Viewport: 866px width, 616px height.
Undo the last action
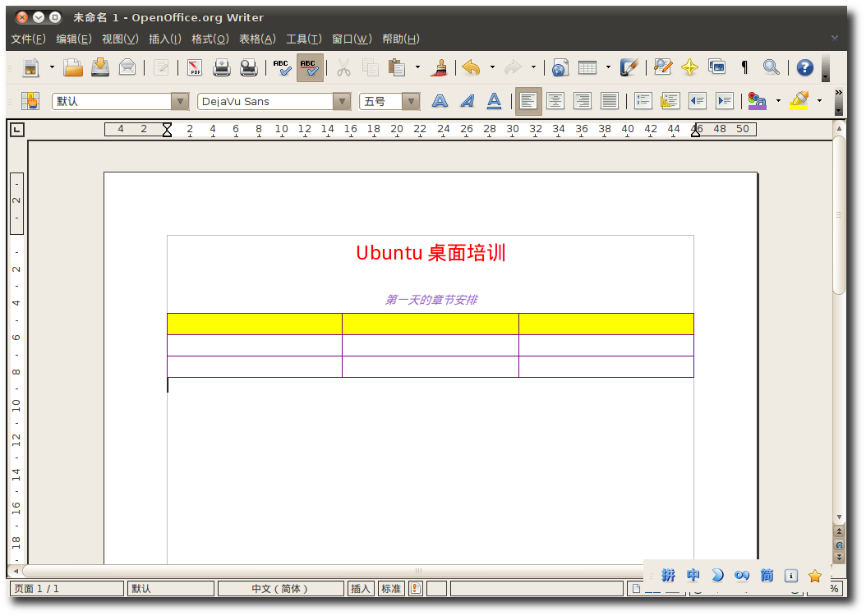tap(471, 68)
